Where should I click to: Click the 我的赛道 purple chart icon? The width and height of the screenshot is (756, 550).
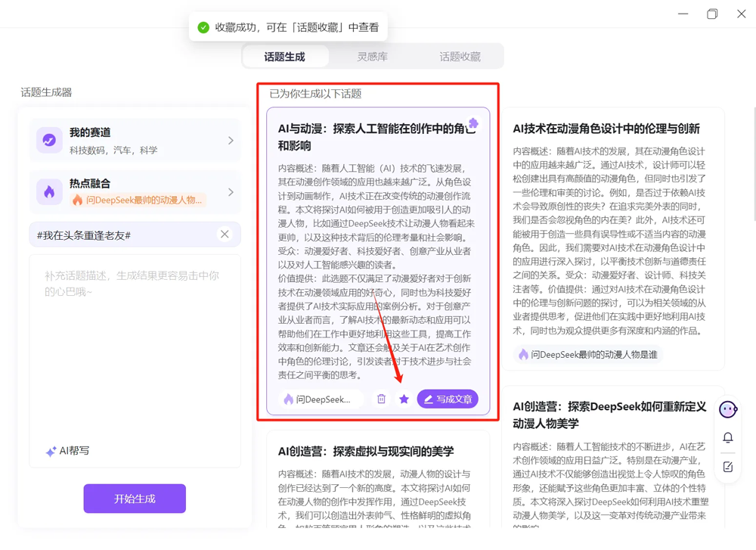click(x=49, y=141)
